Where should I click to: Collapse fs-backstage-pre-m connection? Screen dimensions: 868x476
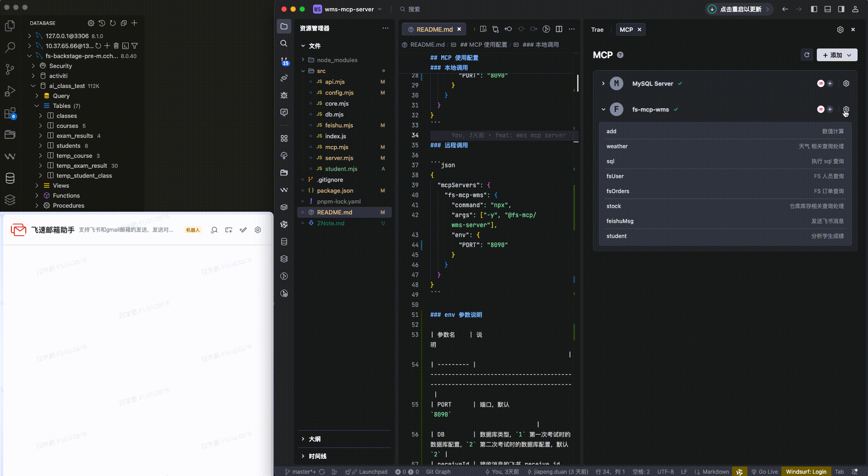coord(29,56)
